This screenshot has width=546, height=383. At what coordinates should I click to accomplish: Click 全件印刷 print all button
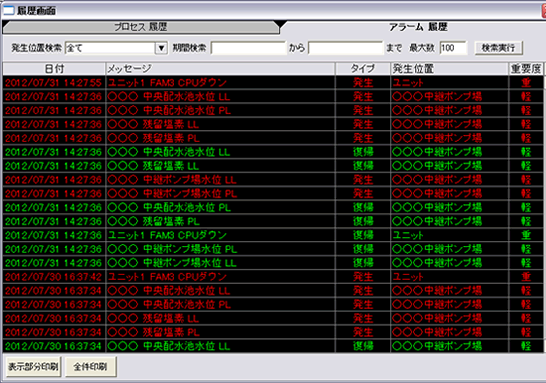point(90,367)
